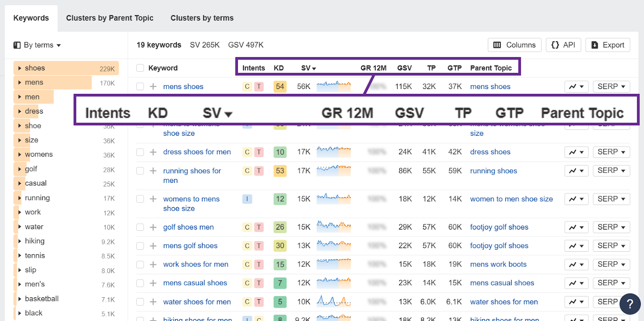This screenshot has height=321, width=644.
Task: Select the 'tennis' term row
Action: 66,256
